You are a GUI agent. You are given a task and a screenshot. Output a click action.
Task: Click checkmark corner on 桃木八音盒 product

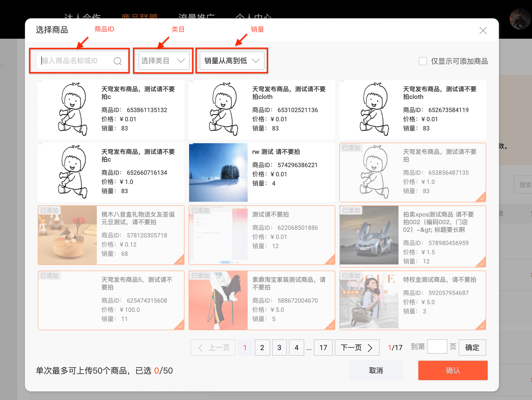click(x=180, y=261)
